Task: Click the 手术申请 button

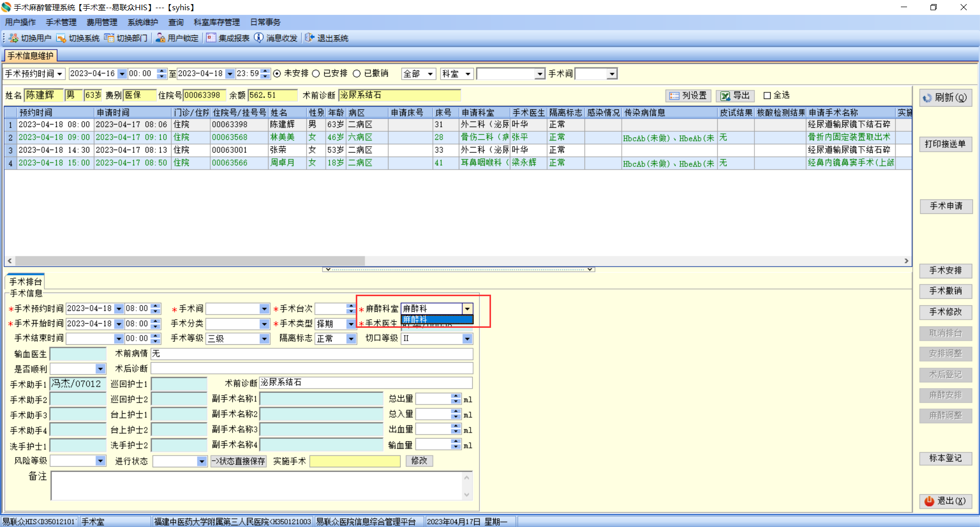Action: tap(945, 206)
